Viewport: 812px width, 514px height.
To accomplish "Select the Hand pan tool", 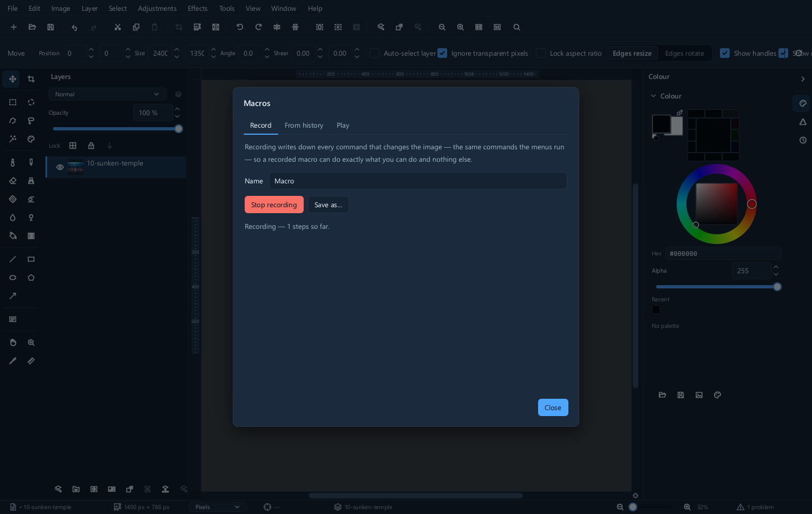I will tap(12, 342).
